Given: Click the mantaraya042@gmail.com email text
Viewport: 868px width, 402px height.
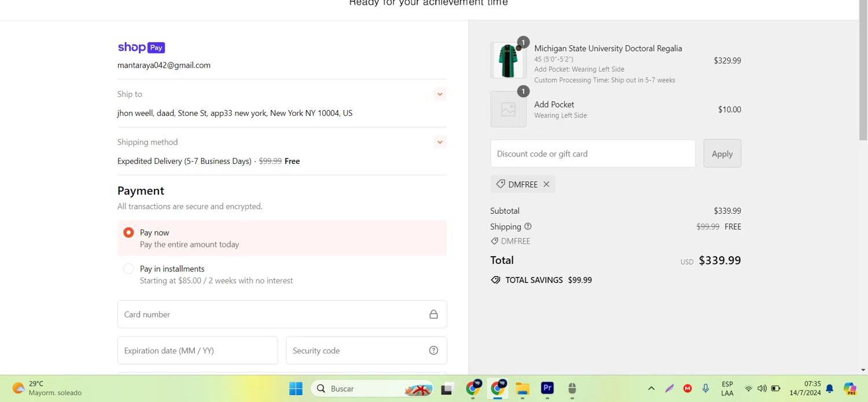Looking at the screenshot, I should click(164, 65).
